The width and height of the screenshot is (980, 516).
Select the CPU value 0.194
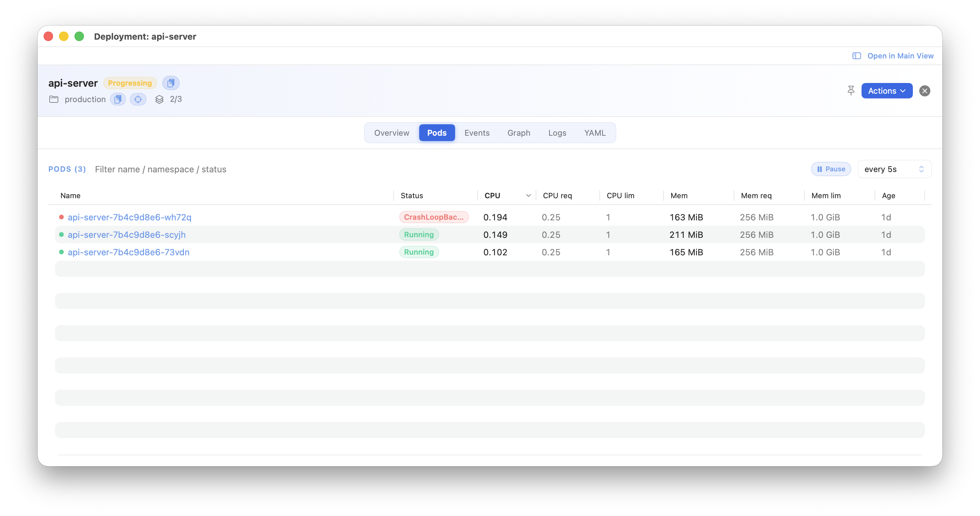click(495, 217)
